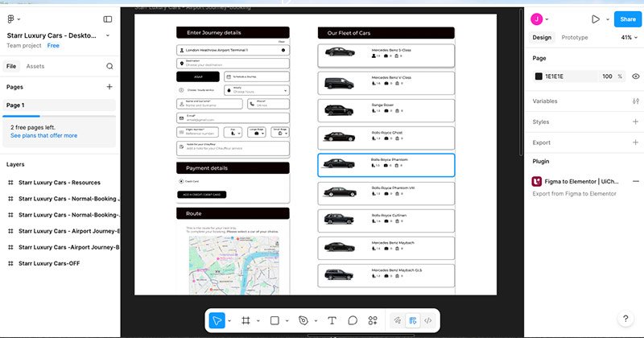Open the 41% zoom dropdown
Viewport: 644px width, 338px height.
tap(627, 38)
